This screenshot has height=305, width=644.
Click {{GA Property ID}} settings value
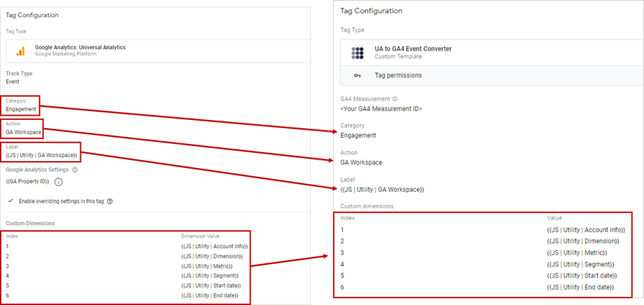tap(27, 181)
